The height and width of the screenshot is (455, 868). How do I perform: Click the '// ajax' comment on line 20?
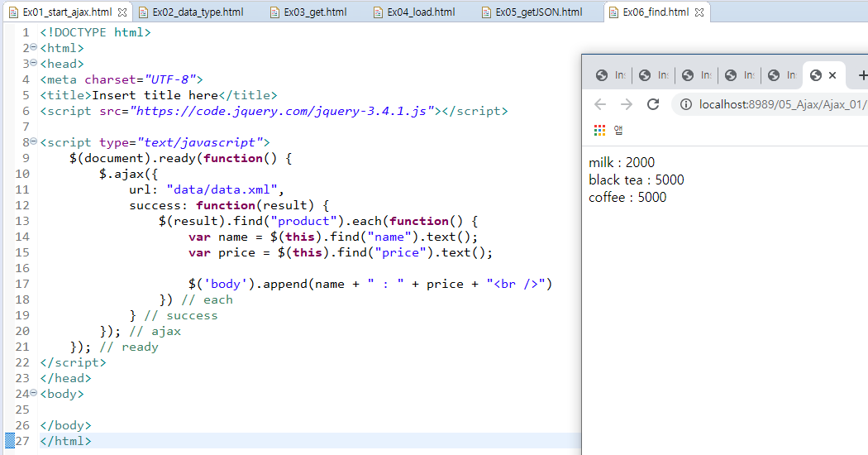(155, 332)
